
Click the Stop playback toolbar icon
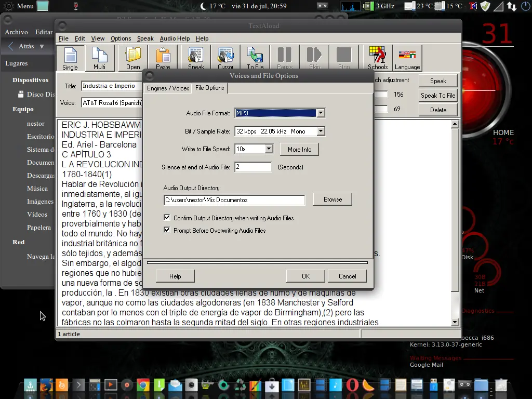click(344, 58)
